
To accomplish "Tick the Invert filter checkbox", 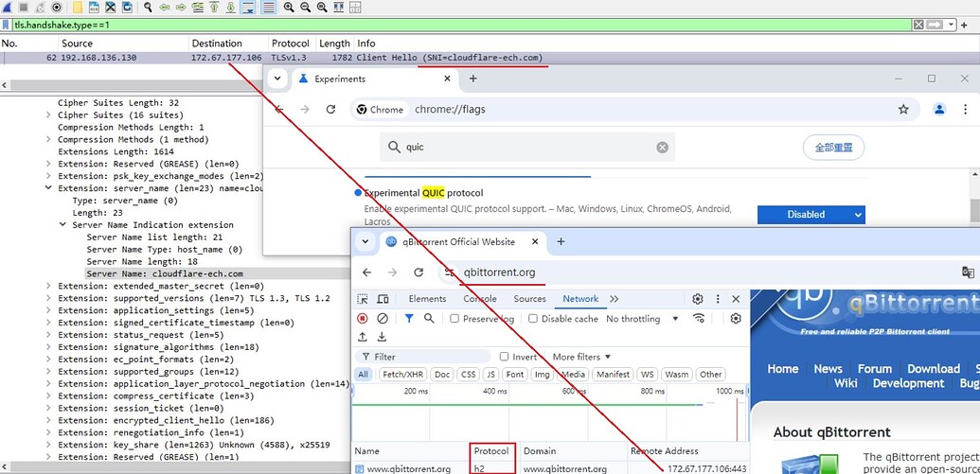I will click(x=505, y=357).
